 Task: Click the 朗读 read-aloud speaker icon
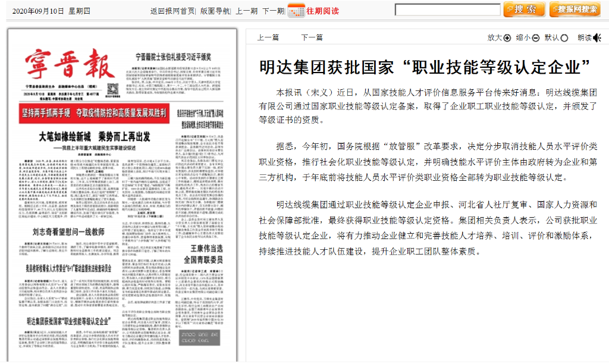597,38
